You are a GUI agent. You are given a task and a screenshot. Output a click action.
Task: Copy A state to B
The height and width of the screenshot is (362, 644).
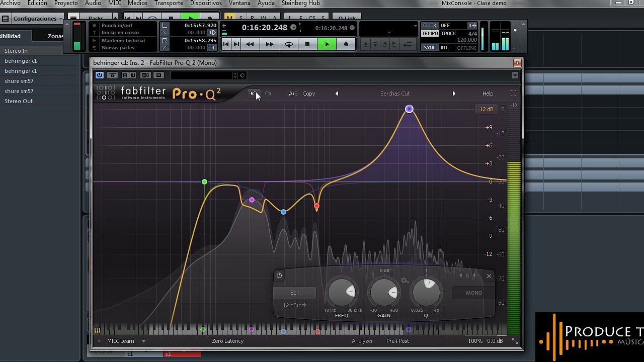click(309, 94)
